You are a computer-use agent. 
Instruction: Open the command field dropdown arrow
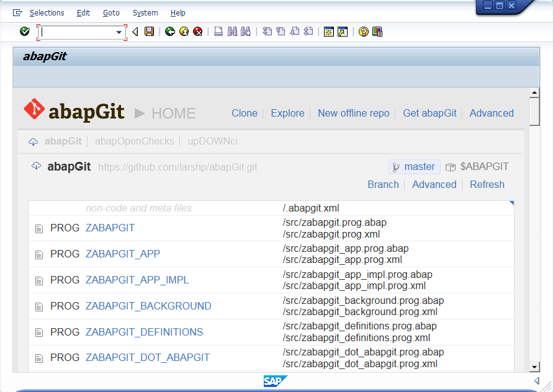[119, 32]
